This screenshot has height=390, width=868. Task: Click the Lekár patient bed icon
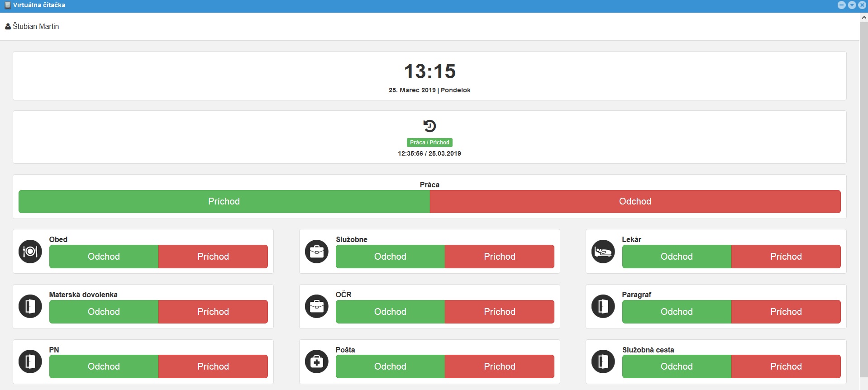click(x=603, y=252)
